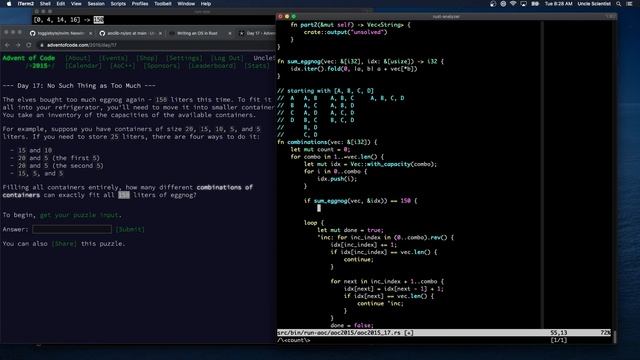The width and height of the screenshot is (640, 360).
Task: Click the Answer input field
Action: (x=72, y=229)
